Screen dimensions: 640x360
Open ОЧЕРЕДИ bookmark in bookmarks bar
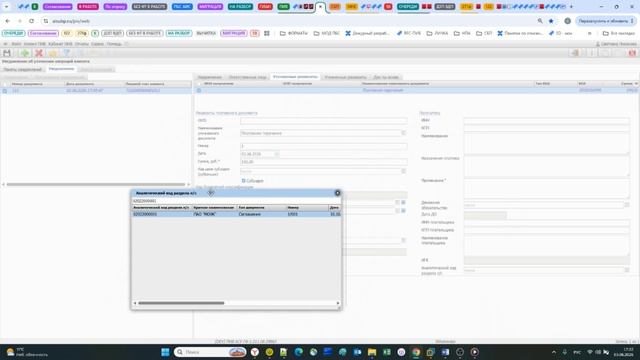13,33
